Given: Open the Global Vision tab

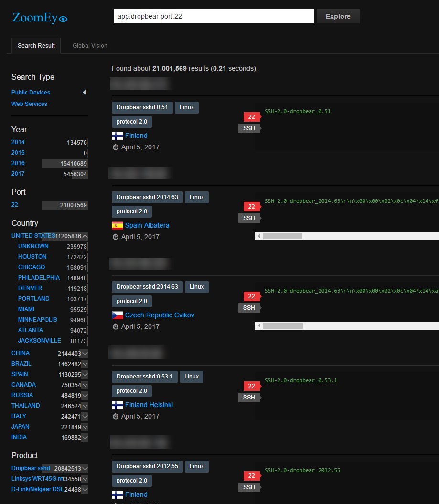Looking at the screenshot, I should (90, 46).
